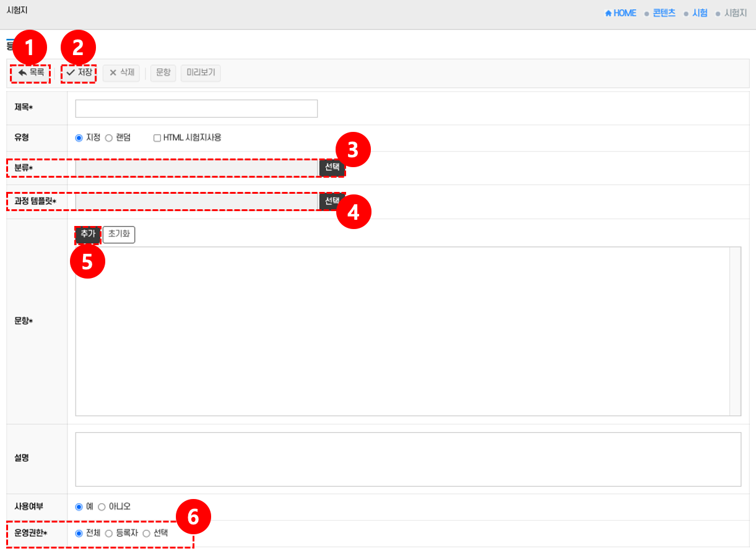This screenshot has width=756, height=551.
Task: Select the 지정 type radio button
Action: pos(79,138)
